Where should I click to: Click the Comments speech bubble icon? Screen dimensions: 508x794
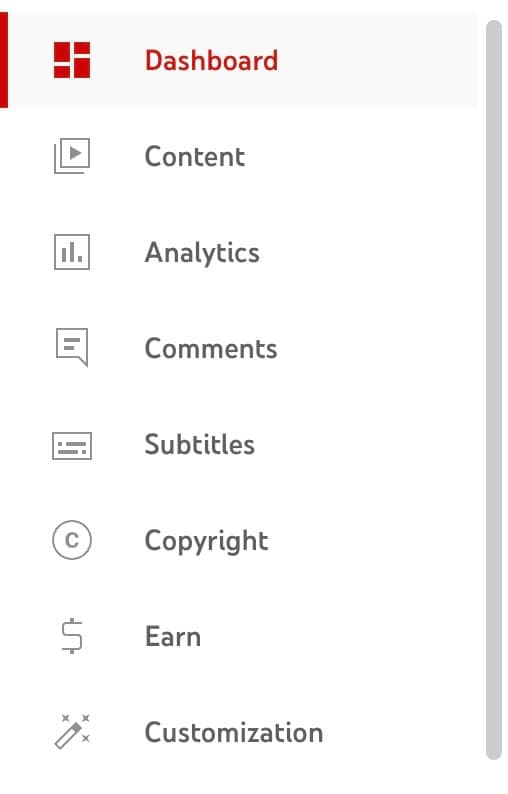72,347
